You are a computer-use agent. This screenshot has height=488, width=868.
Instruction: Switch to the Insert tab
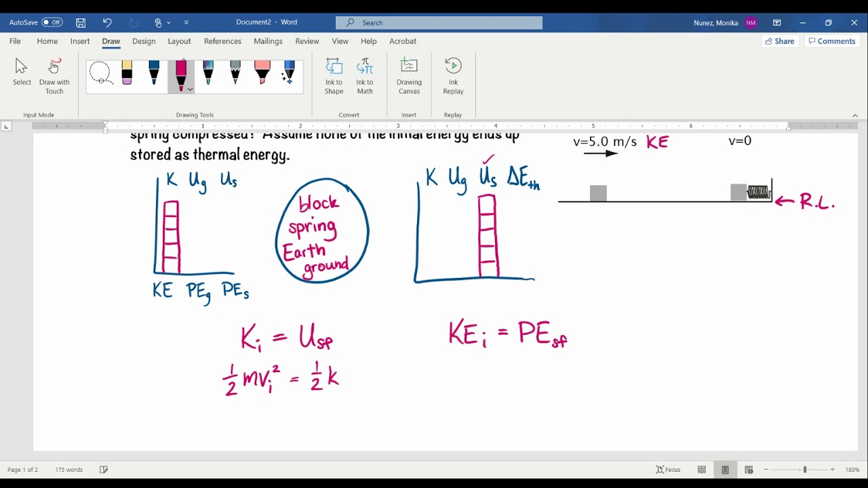[x=80, y=41]
